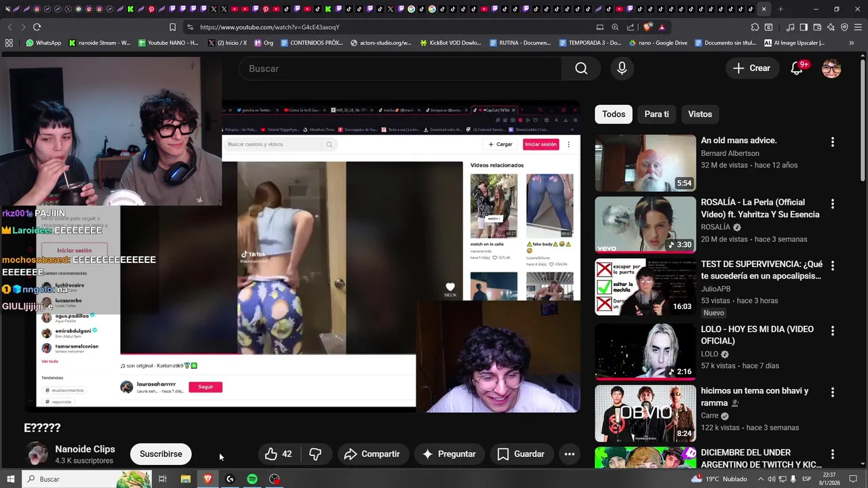Select the Todos filter chip
868x488 pixels.
point(614,114)
